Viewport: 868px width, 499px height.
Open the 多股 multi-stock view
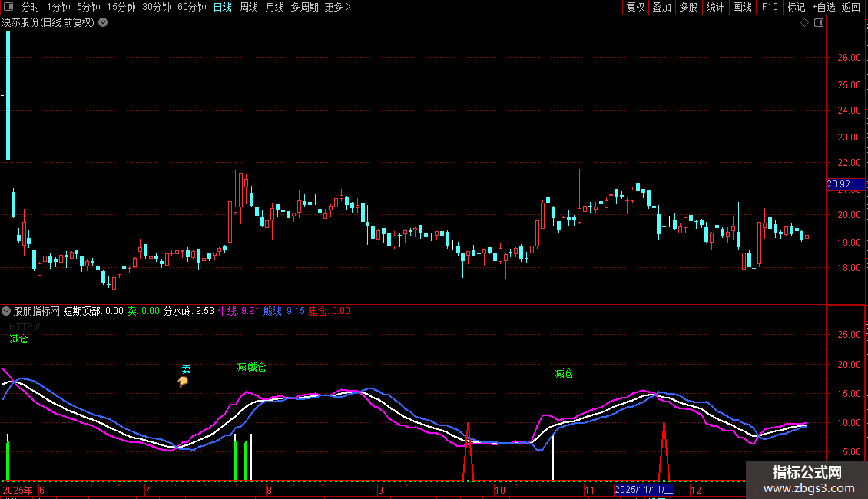point(688,7)
